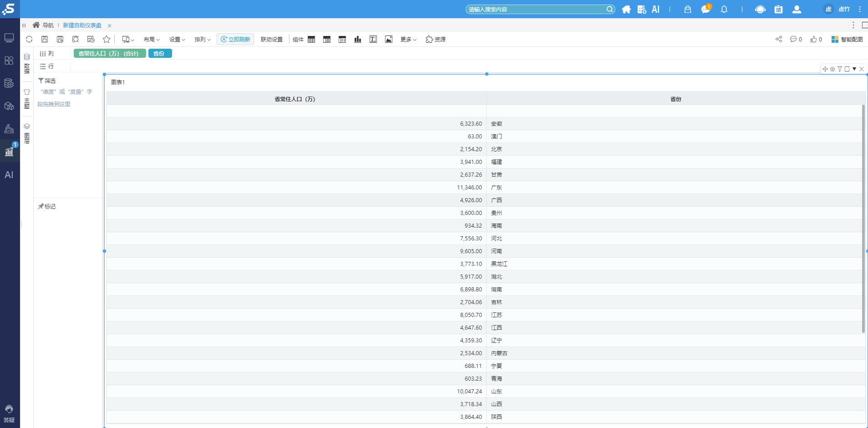Click the monitor display icon in left sidebar
Viewport: 868px width, 428px height.
pyautogui.click(x=9, y=38)
